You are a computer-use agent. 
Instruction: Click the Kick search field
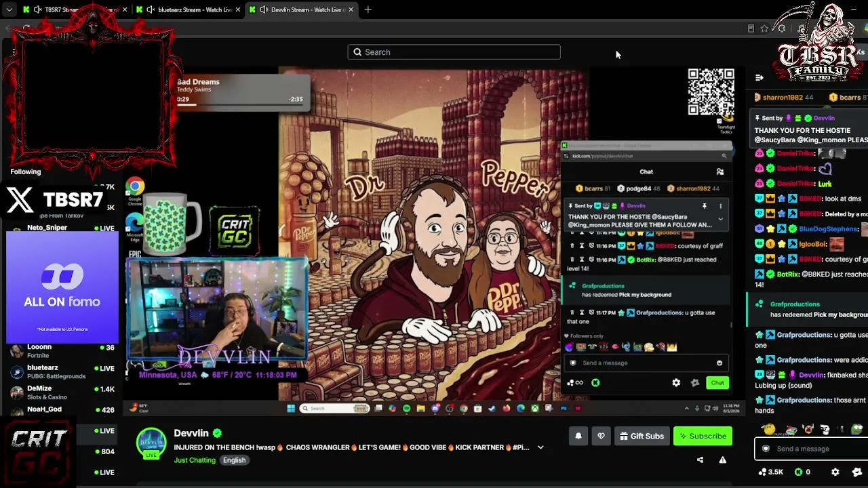(x=454, y=52)
